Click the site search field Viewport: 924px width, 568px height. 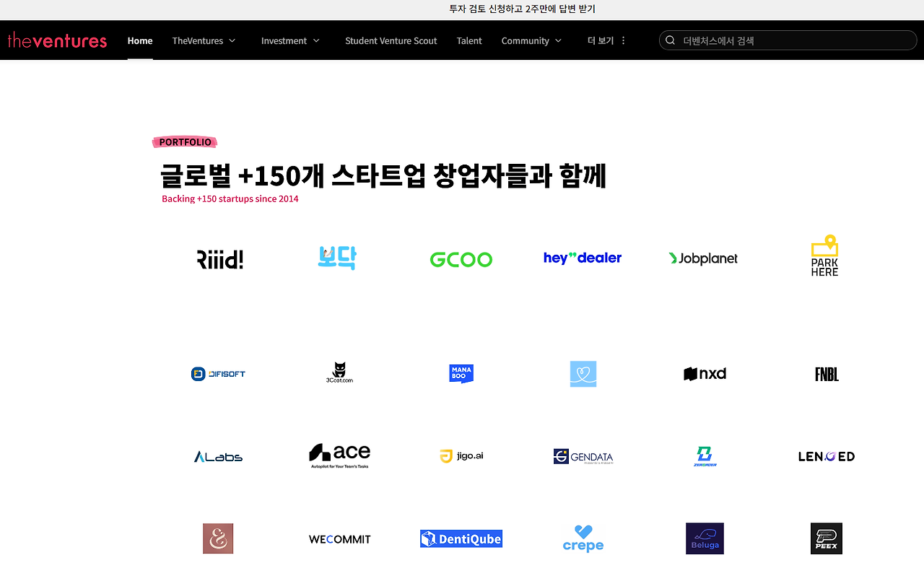(787, 40)
